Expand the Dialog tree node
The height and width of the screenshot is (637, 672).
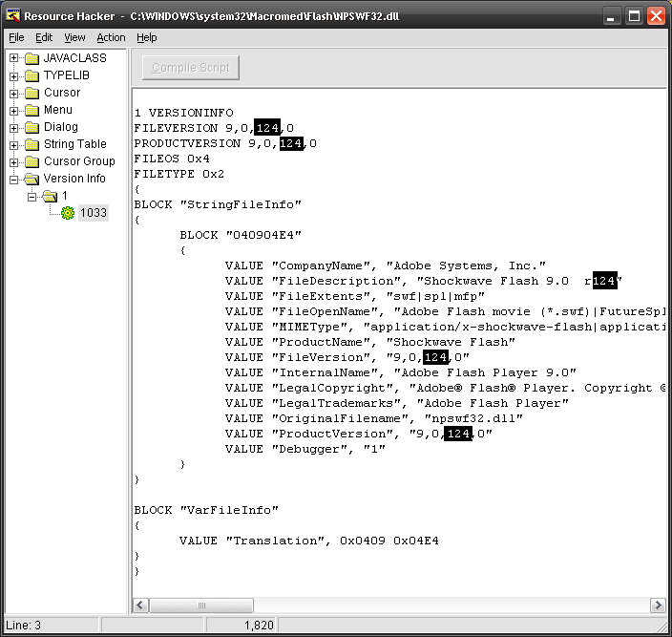point(13,128)
